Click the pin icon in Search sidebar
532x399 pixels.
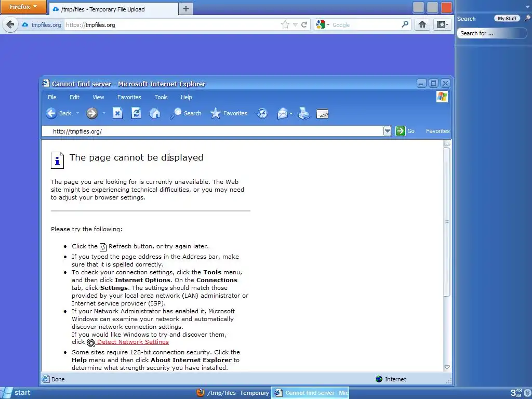(528, 18)
